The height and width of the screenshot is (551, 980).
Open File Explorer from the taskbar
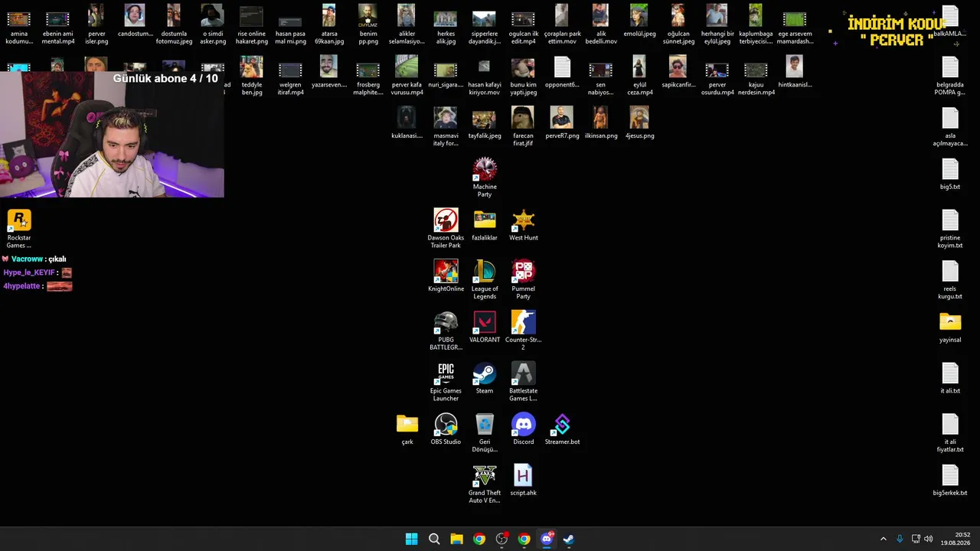[x=456, y=539]
